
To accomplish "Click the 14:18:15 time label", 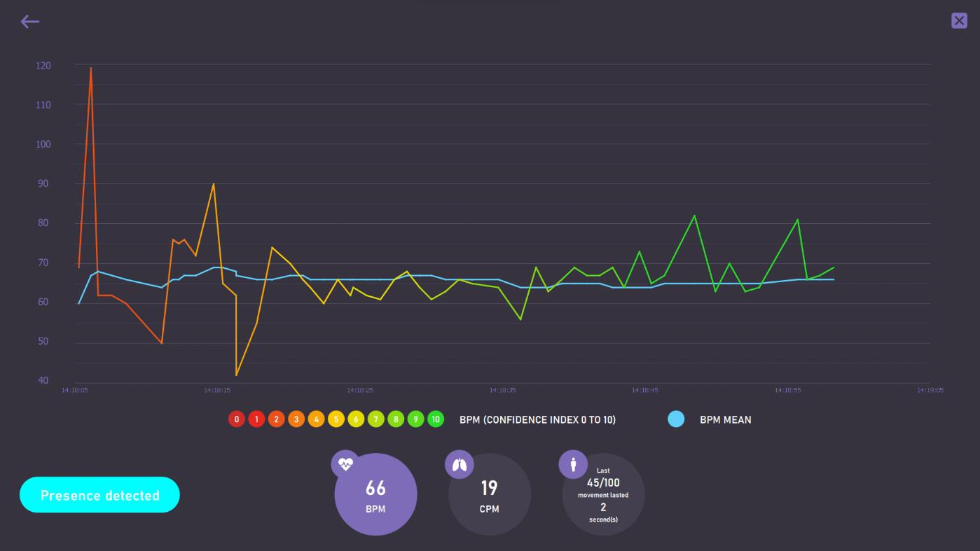I will 217,390.
